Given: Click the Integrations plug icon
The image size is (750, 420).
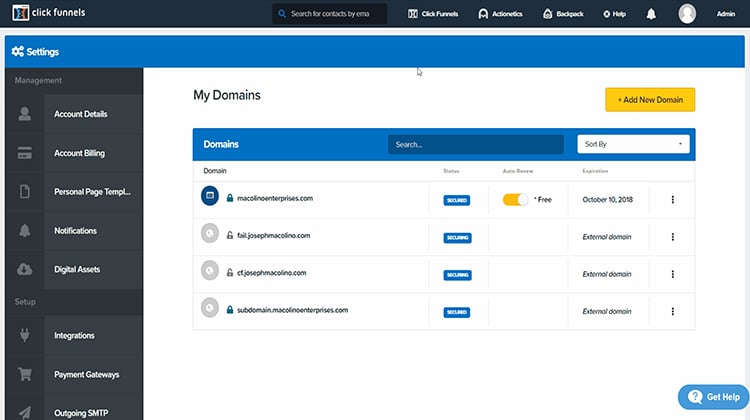Looking at the screenshot, I should point(24,335).
